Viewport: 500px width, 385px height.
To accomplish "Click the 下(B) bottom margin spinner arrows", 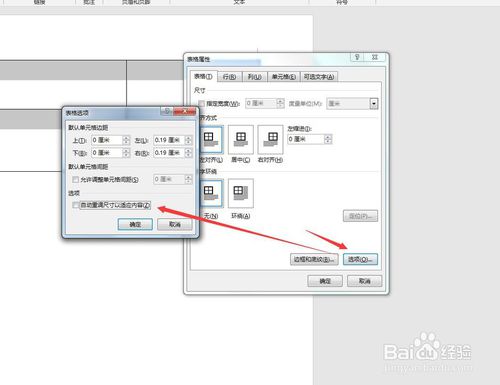I will pos(126,153).
